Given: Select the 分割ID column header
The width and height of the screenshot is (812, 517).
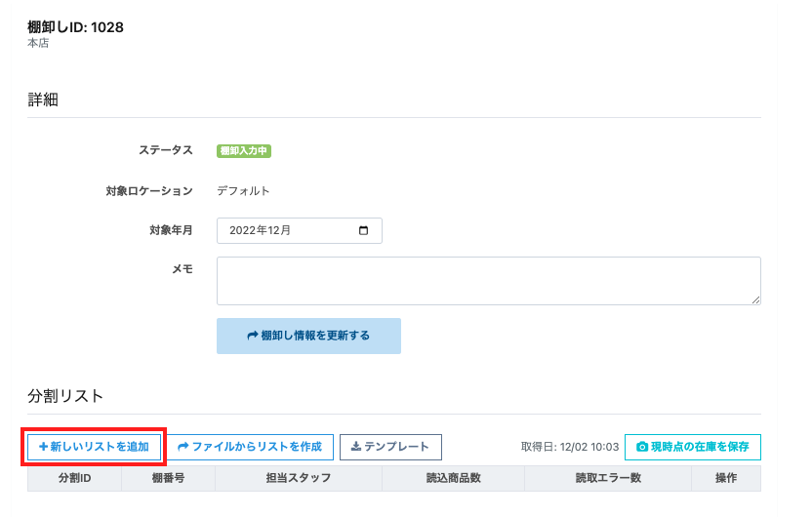Looking at the screenshot, I should coord(74,478).
